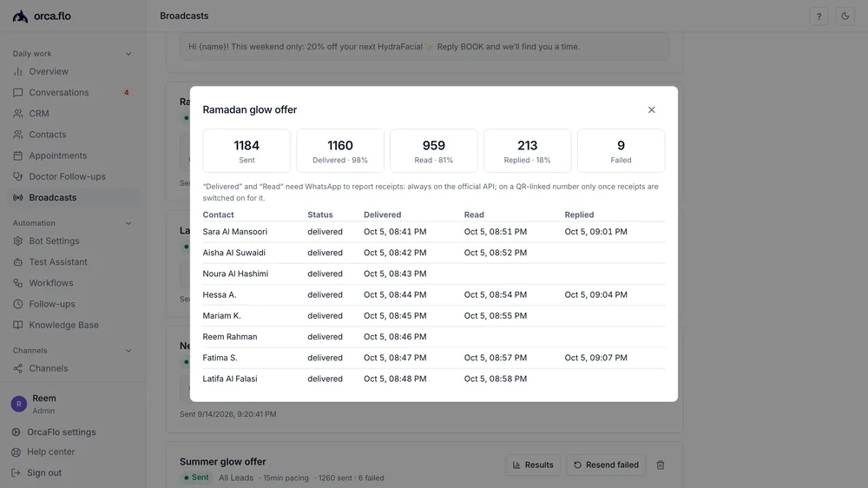The image size is (868, 488).
Task: Click the Channels share icon
Action: pos(18,368)
